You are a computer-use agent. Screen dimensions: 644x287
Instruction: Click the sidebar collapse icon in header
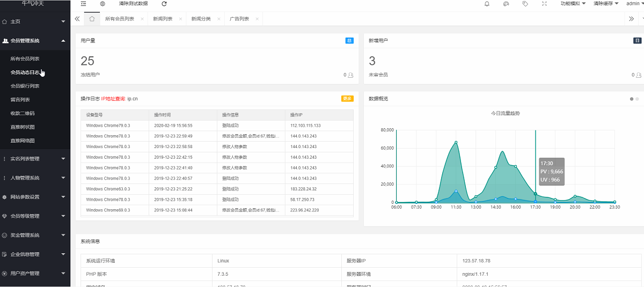83,4
